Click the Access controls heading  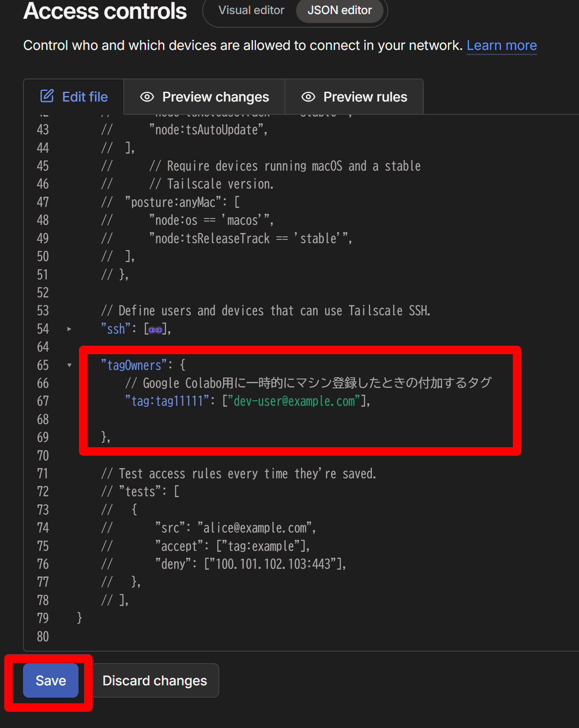[x=105, y=10]
